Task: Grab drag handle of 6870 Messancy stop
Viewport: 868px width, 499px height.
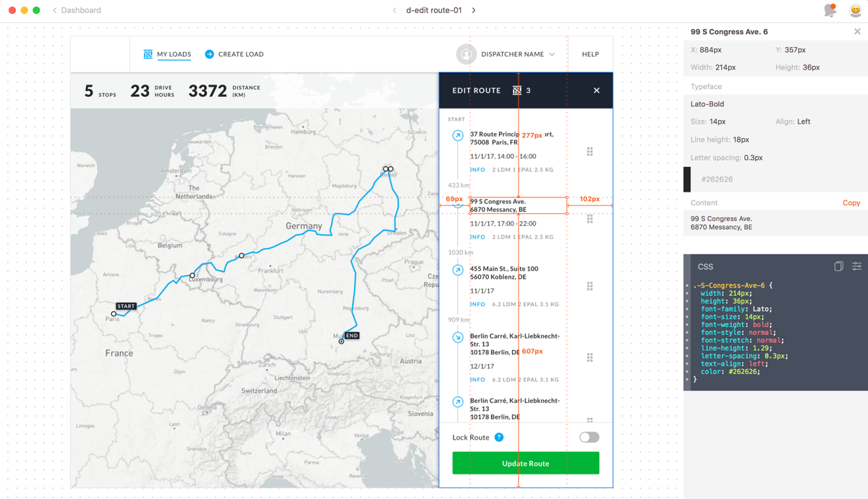Action: click(590, 219)
